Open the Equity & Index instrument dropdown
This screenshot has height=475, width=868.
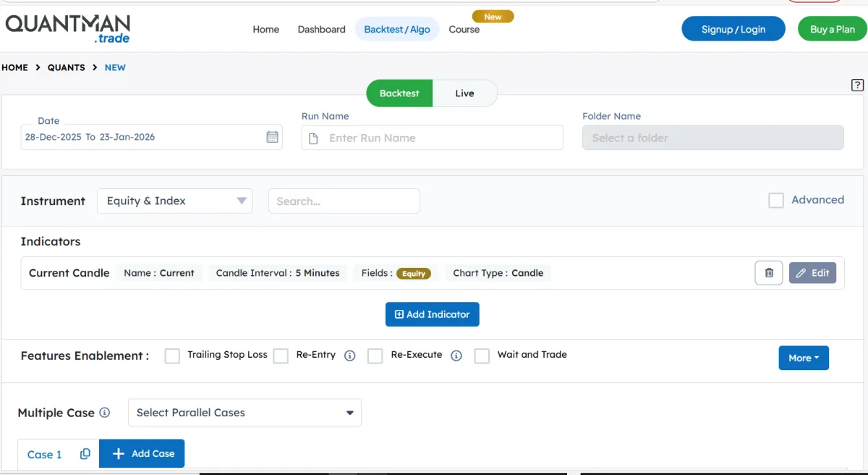(x=175, y=201)
